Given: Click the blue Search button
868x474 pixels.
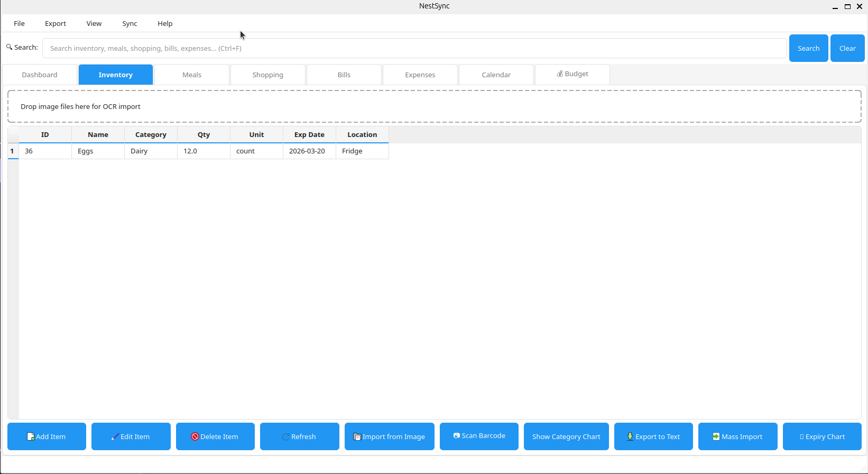Looking at the screenshot, I should pos(809,48).
